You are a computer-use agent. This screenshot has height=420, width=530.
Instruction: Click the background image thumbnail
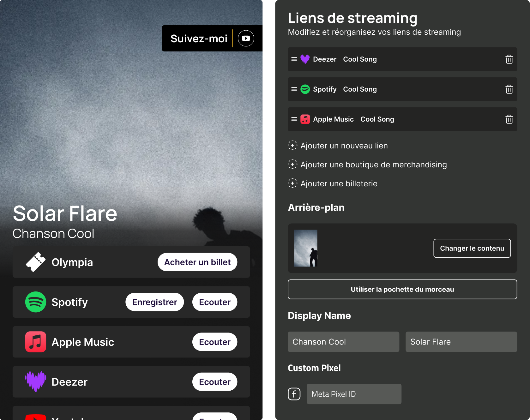tap(305, 248)
